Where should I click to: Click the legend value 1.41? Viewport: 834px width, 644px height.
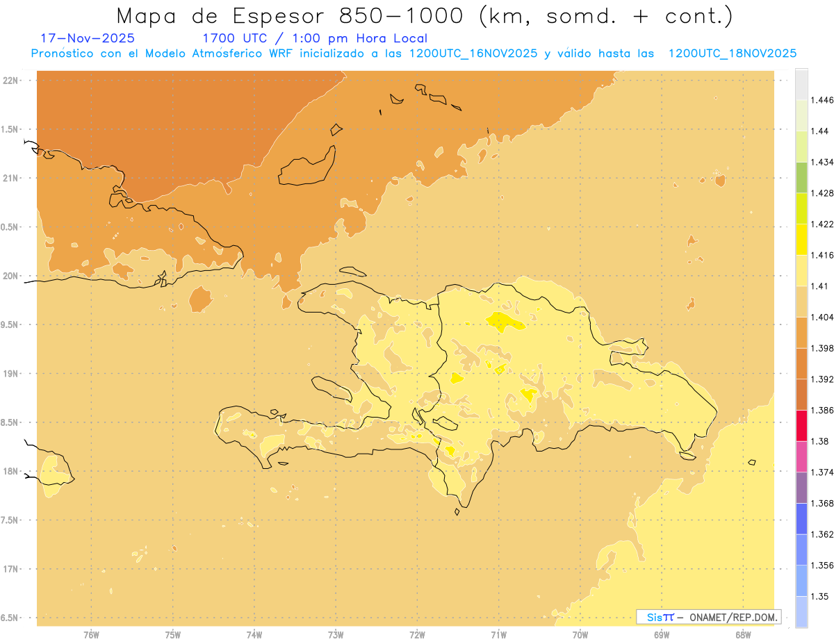pos(820,286)
